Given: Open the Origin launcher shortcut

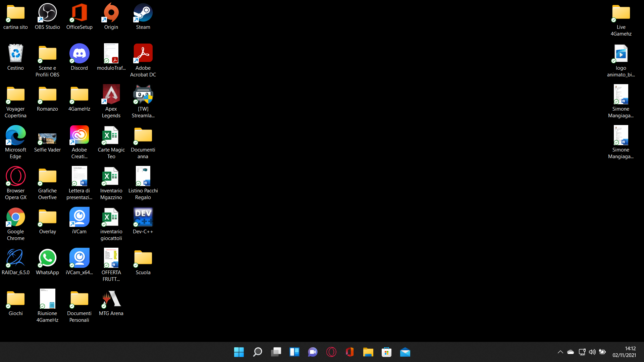Looking at the screenshot, I should (x=111, y=17).
